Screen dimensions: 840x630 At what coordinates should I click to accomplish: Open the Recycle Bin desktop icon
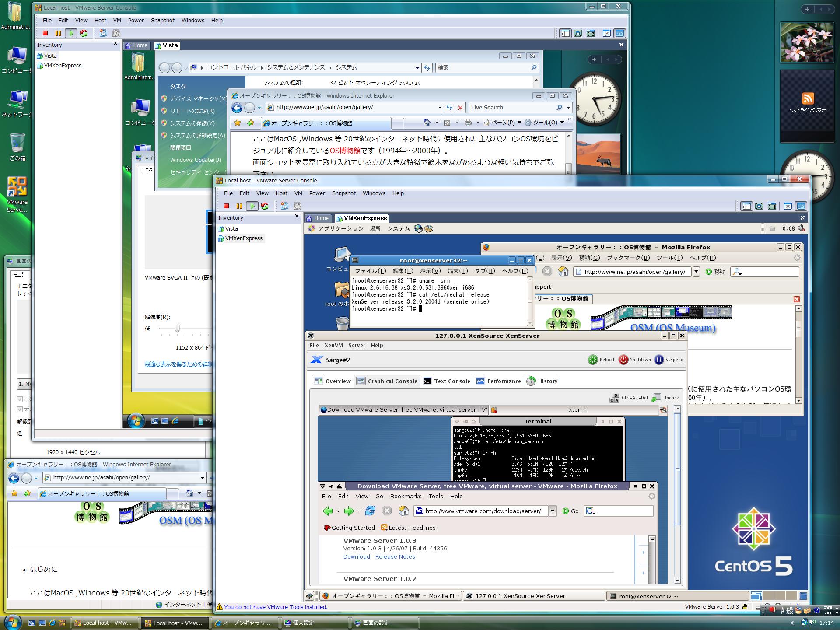[17, 147]
